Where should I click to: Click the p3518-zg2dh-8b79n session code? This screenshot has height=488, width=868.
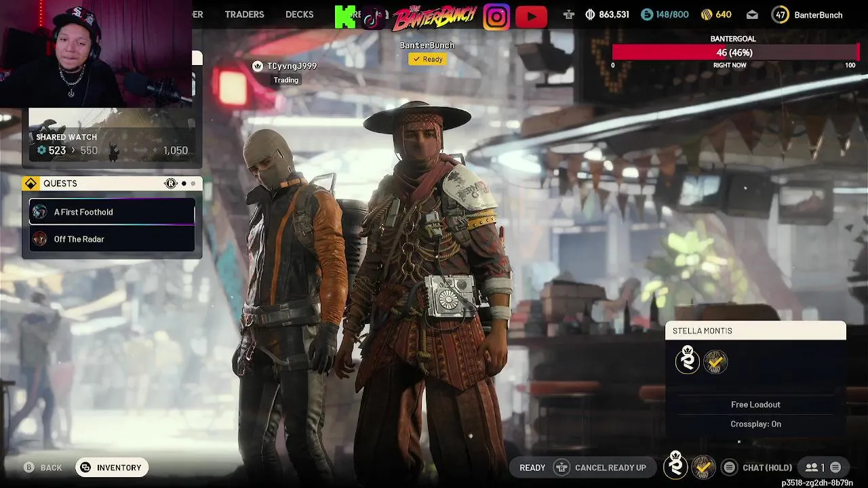coord(817,483)
